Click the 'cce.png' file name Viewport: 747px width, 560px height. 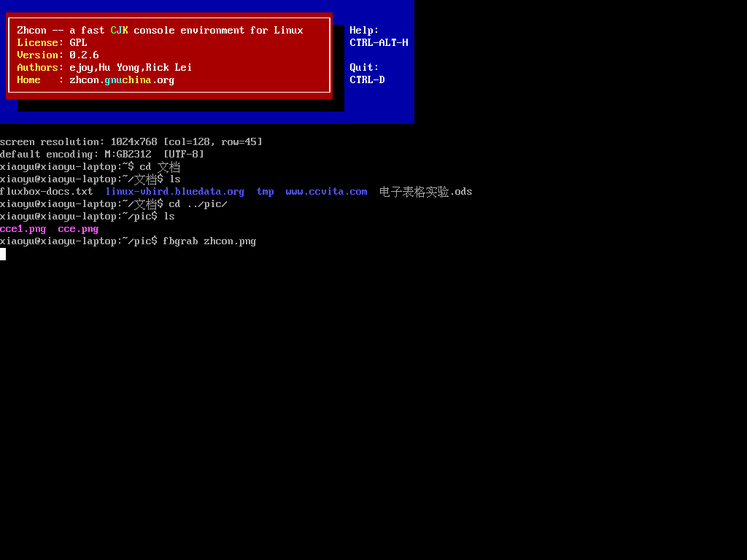(x=78, y=229)
